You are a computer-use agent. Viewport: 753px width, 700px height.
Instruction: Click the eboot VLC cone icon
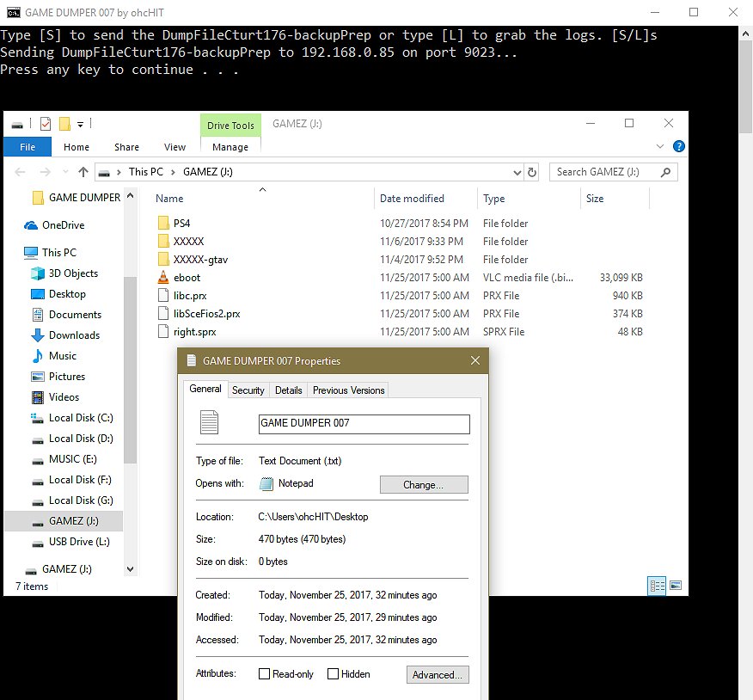163,277
